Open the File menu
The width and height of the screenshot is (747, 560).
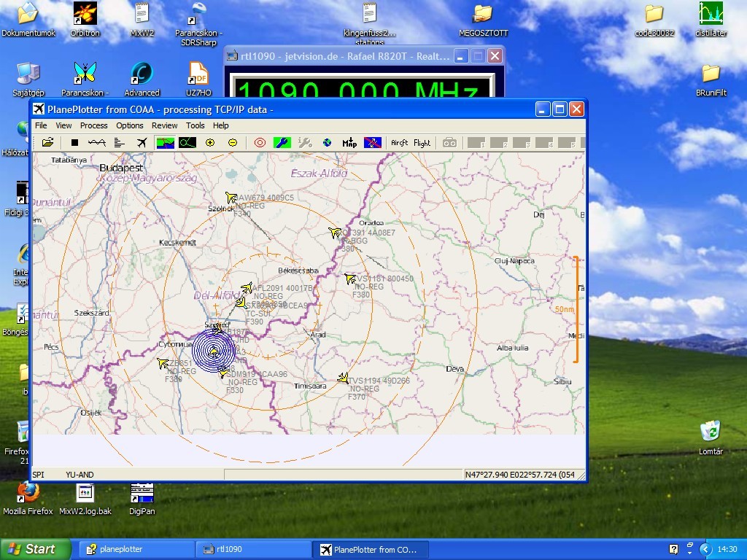tap(41, 125)
